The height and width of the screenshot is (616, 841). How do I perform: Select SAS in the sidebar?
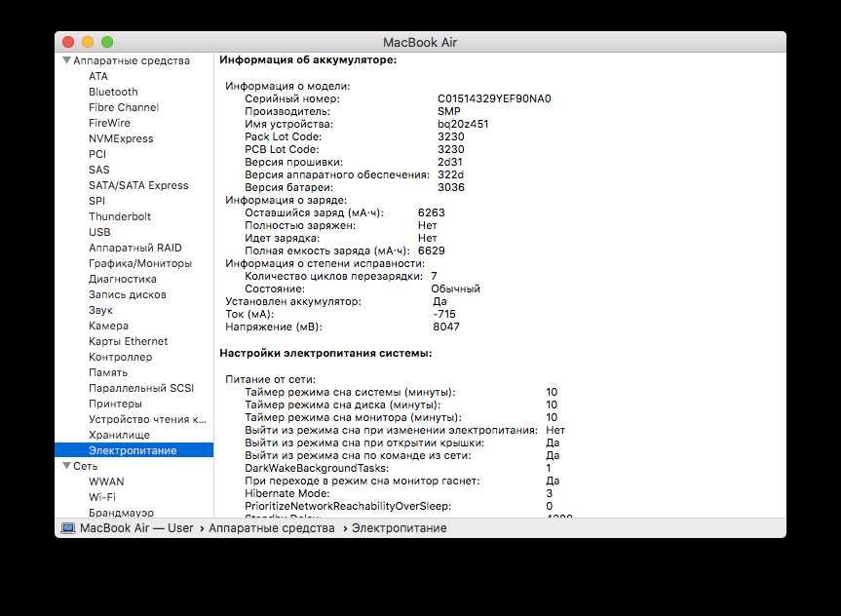coord(98,170)
